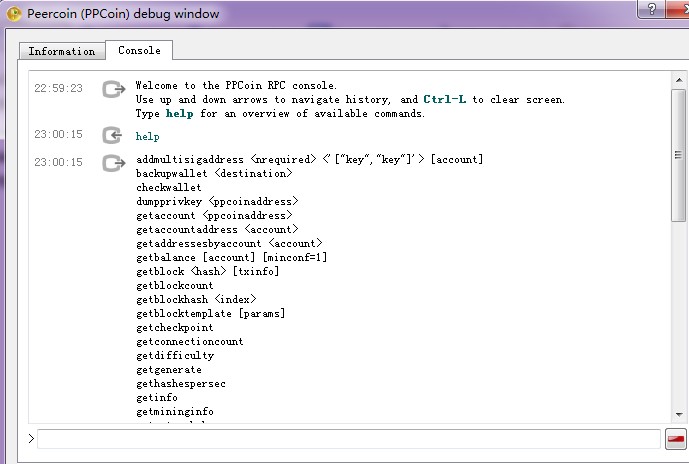This screenshot has width=689, height=464.
Task: Select the Console tab
Action: point(139,50)
